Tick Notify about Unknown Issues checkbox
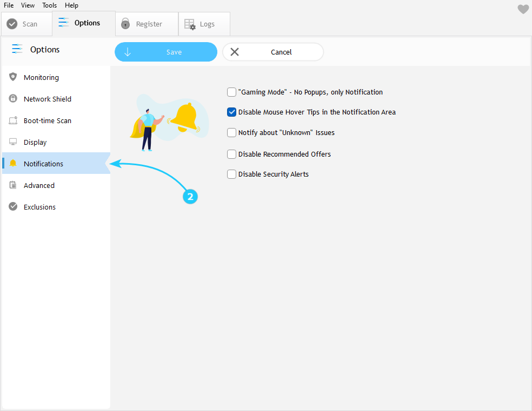532x411 pixels. click(x=232, y=133)
